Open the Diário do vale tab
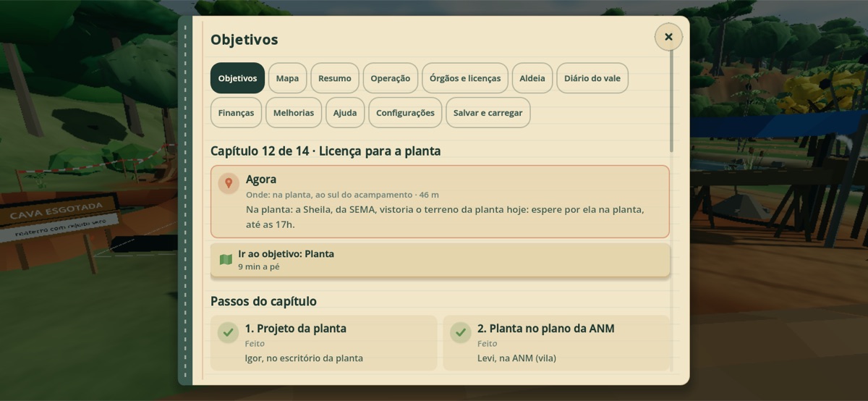Viewport: 868px width, 401px height. [x=592, y=78]
